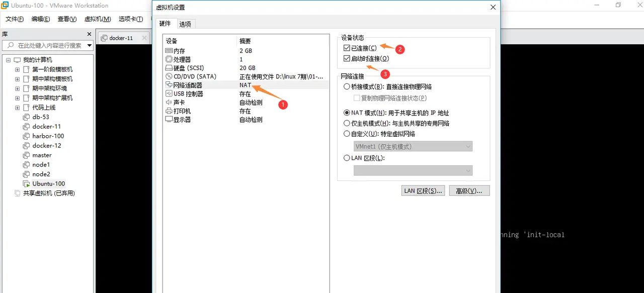The width and height of the screenshot is (644, 293).
Task: Click the 高级 button
Action: (469, 190)
